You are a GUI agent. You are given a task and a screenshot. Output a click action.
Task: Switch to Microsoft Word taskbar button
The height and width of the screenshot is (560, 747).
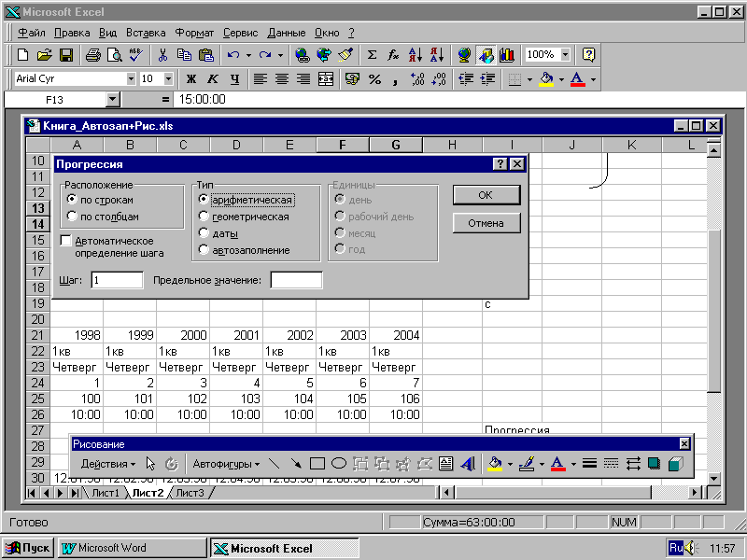click(133, 548)
